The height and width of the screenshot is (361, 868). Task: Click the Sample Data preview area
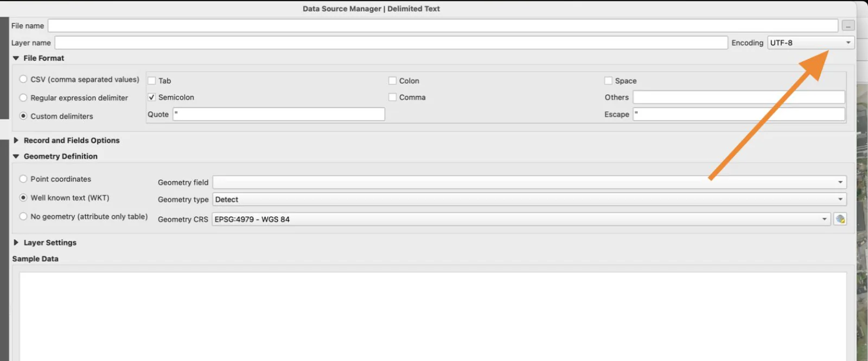[x=433, y=317]
